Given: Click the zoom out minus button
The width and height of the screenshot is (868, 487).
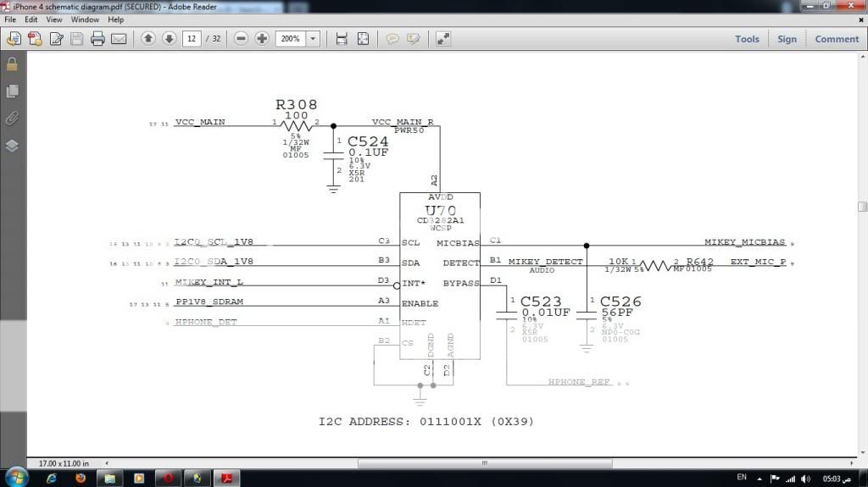Looking at the screenshot, I should tap(242, 39).
